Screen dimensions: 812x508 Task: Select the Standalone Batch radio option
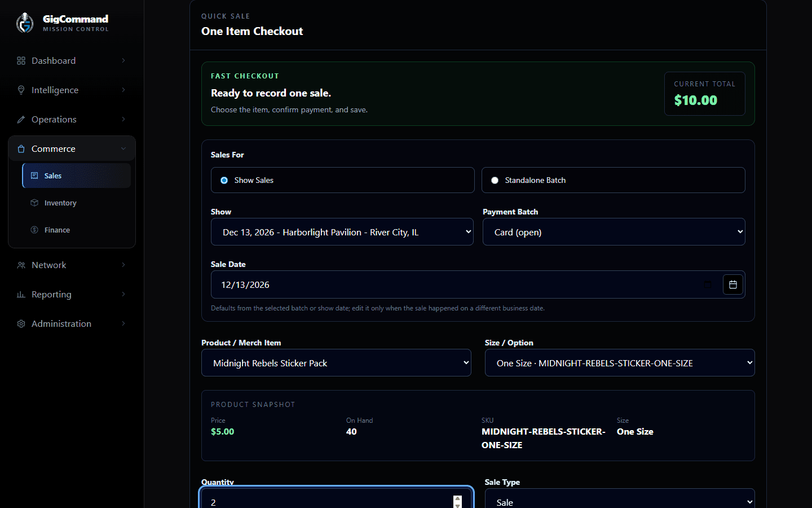pyautogui.click(x=495, y=180)
